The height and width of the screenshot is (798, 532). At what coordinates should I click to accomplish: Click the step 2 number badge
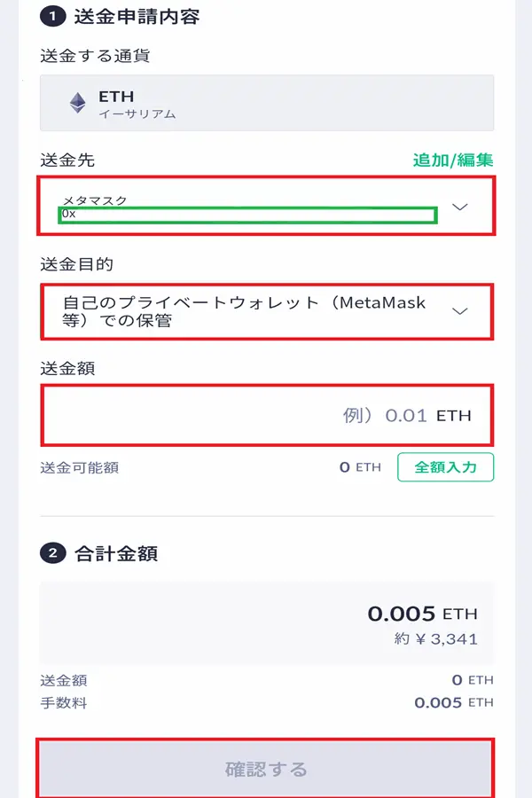point(52,553)
